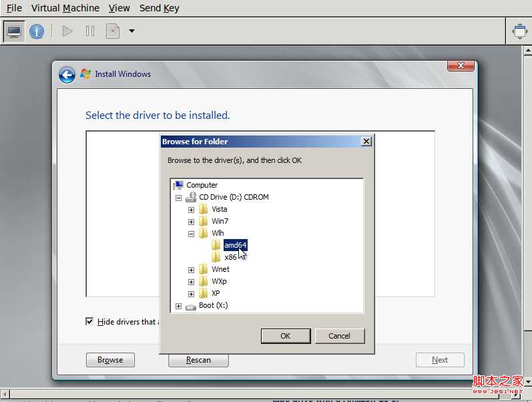
Task: Open the View menu
Action: [x=119, y=8]
